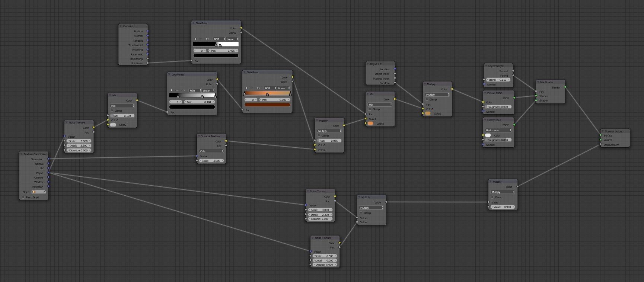The width and height of the screenshot is (644, 282).
Task: Enable the From Dupli checkbox in Texture Coordinate
Action: pyautogui.click(x=23, y=197)
